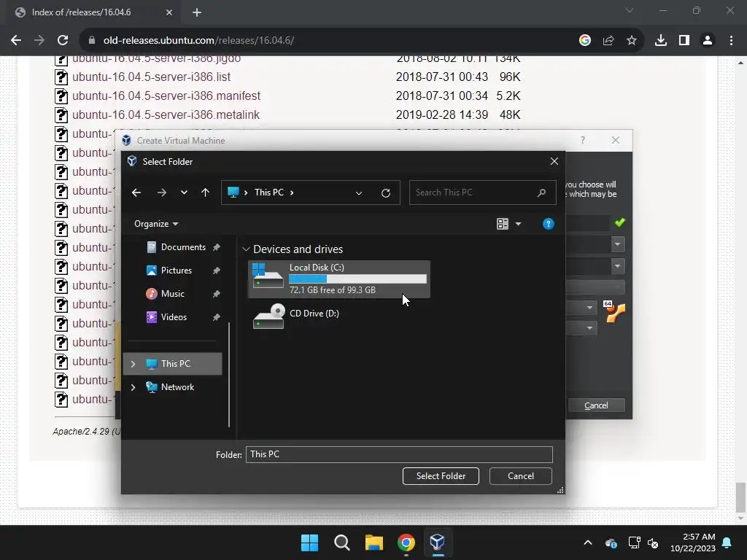
Task: Click VirtualBox icon in taskbar
Action: (x=438, y=542)
